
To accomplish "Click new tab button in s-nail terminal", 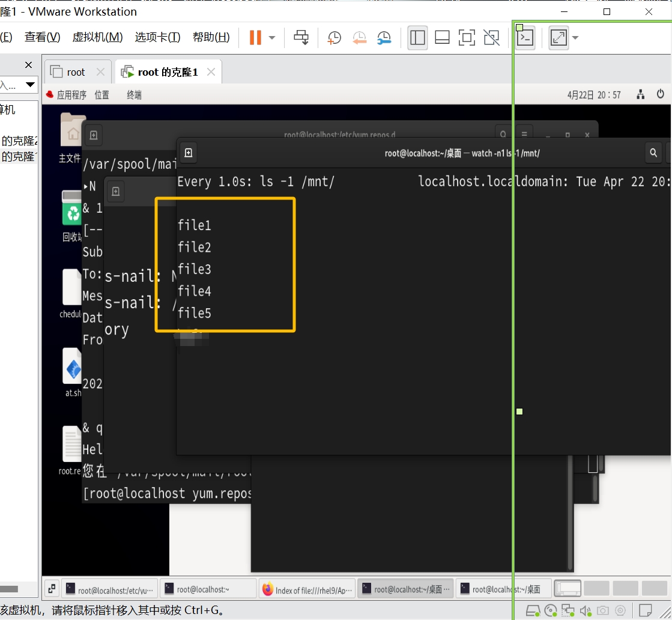I will pyautogui.click(x=115, y=191).
